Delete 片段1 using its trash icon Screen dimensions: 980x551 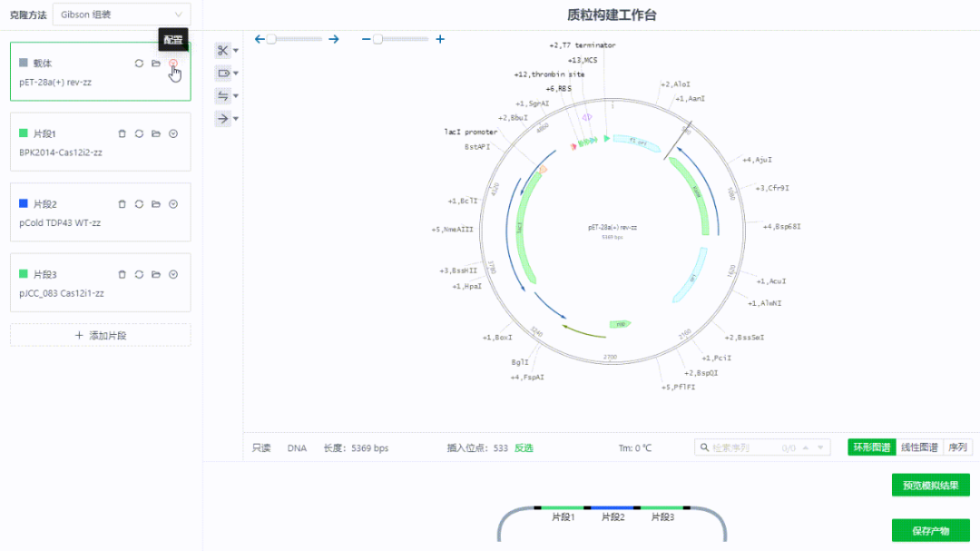tap(122, 133)
